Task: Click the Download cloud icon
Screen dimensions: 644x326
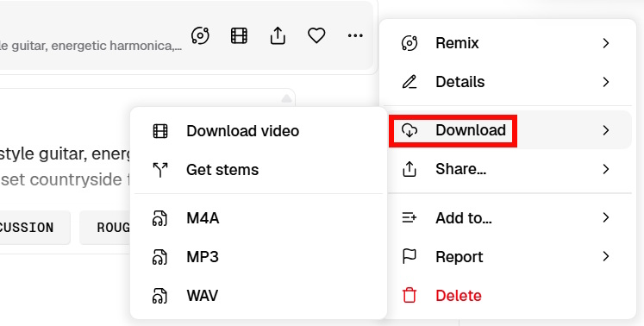Action: tap(410, 130)
